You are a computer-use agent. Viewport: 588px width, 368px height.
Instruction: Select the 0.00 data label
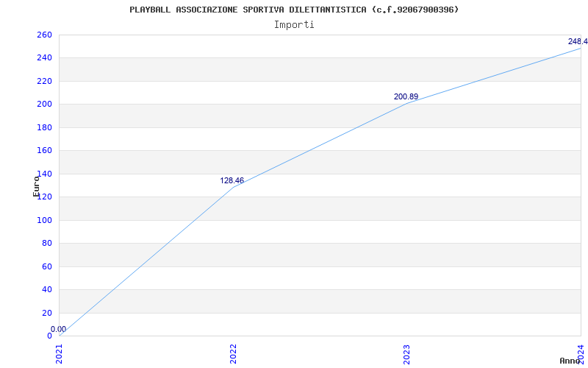coord(58,329)
